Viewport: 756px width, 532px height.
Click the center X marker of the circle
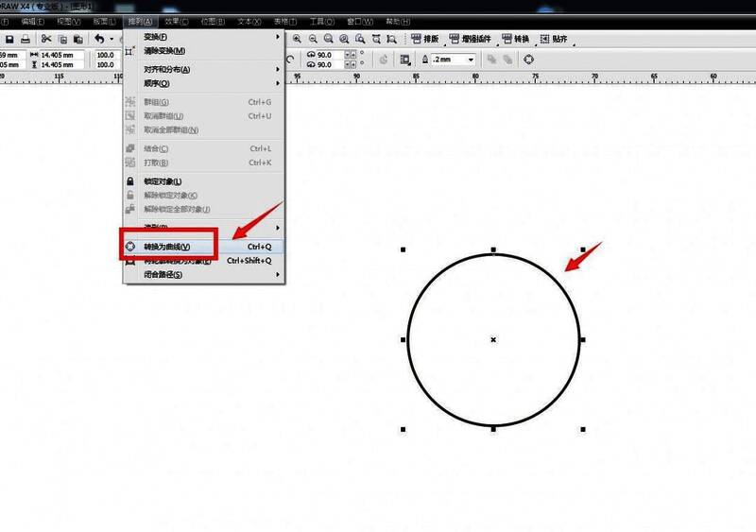493,339
